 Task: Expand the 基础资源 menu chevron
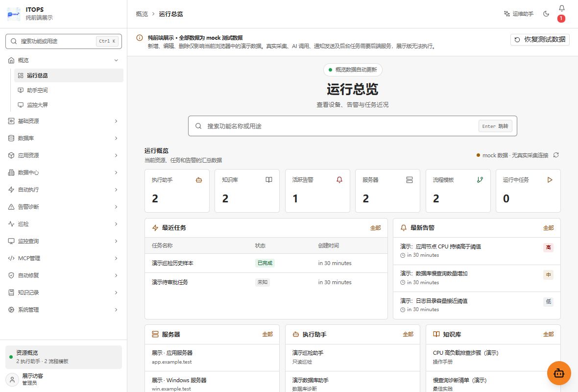point(116,121)
